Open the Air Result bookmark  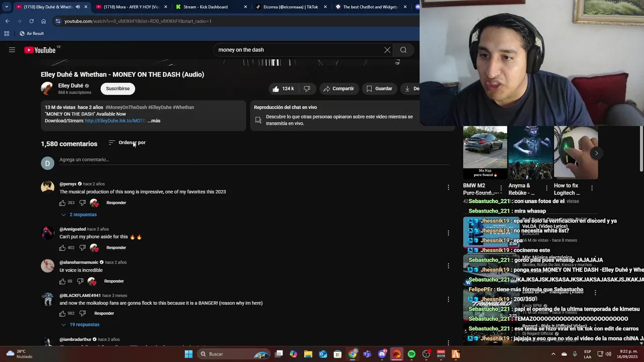(x=31, y=34)
